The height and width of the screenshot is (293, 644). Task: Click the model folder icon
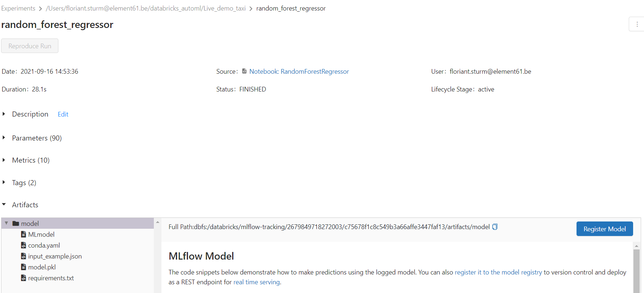16,223
